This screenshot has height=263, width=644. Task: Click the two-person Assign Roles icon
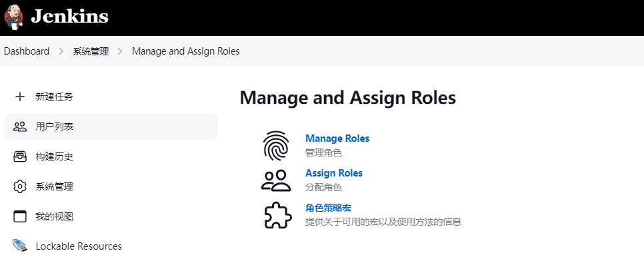tap(276, 180)
